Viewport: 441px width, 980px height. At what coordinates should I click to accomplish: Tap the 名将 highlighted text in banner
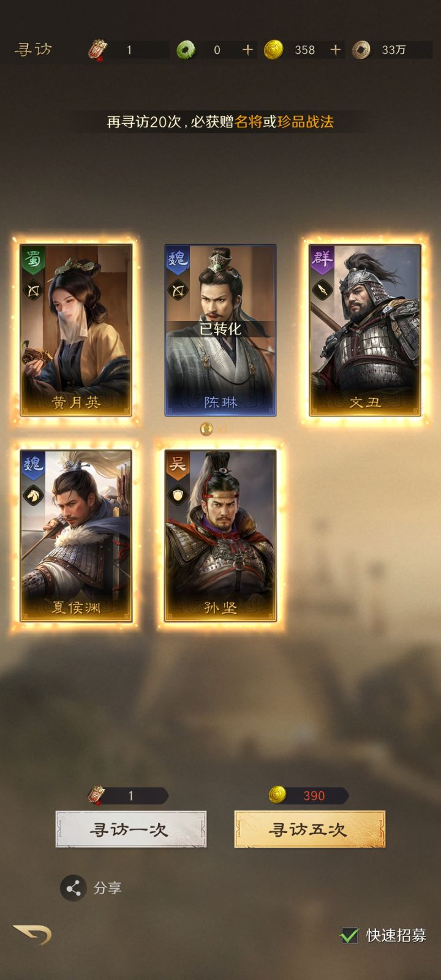[x=249, y=121]
